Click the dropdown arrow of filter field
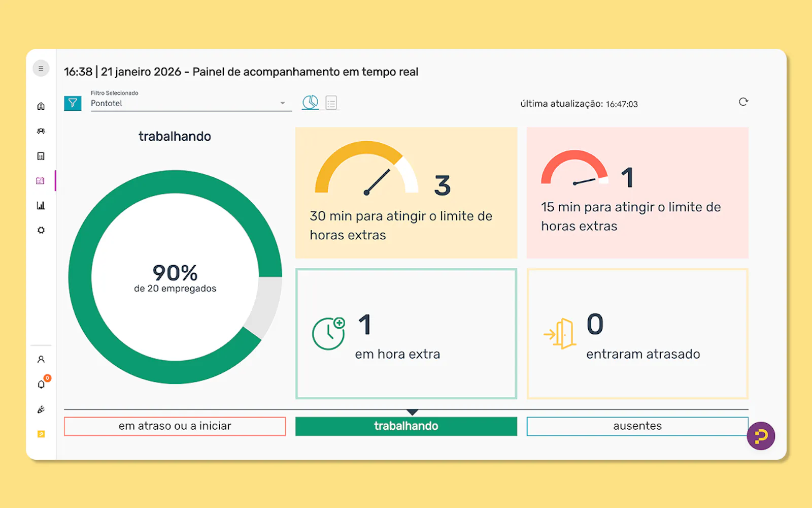Viewport: 812px width, 508px height. (283, 103)
